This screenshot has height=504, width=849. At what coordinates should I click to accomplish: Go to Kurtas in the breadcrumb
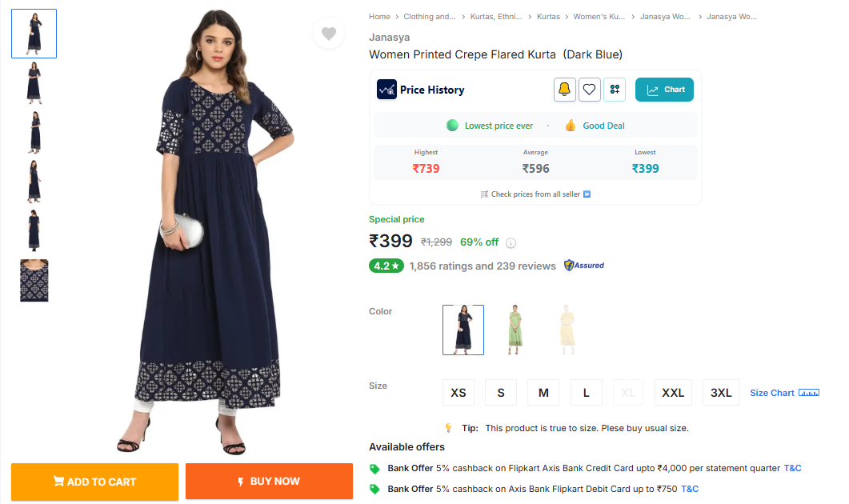[x=548, y=17]
